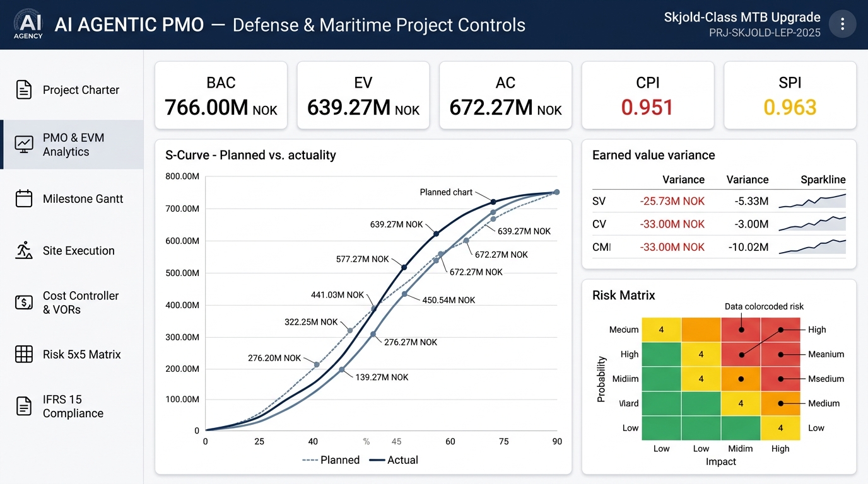Image resolution: width=868 pixels, height=484 pixels.
Task: Click the Skjold-Class MTB Upgrade project title
Action: point(742,17)
